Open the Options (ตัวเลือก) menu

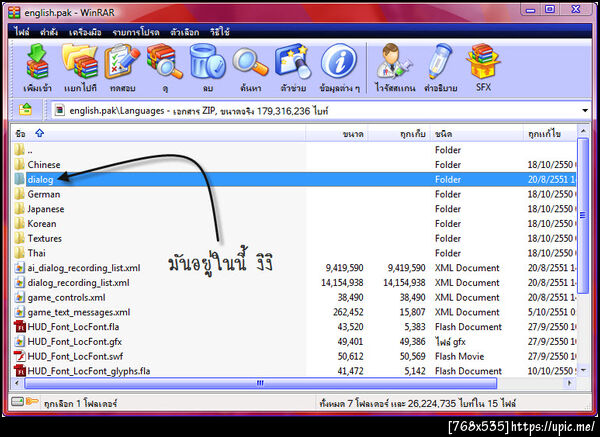click(184, 32)
